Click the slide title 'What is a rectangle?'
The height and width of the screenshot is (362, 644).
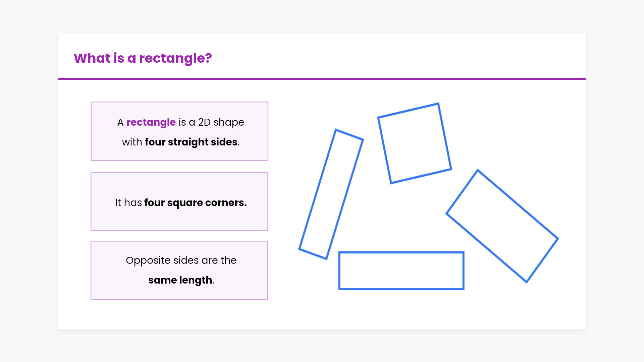[x=143, y=58]
